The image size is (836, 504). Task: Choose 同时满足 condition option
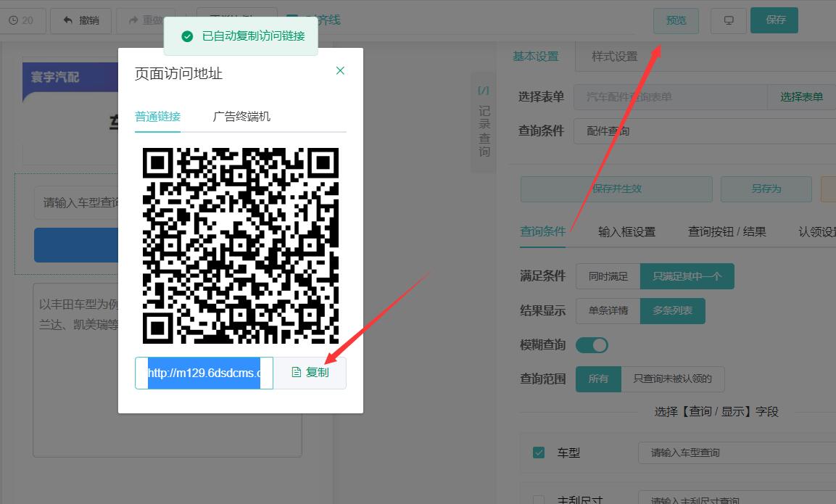608,276
